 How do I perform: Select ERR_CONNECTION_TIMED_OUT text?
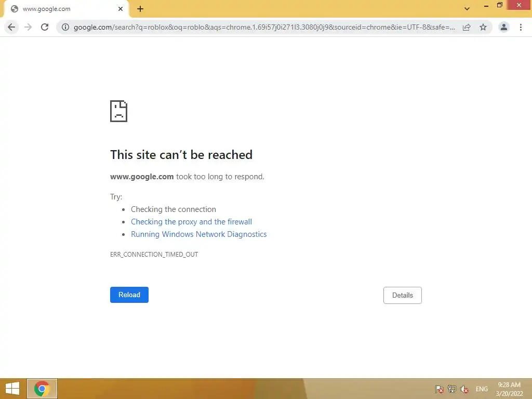pos(154,255)
